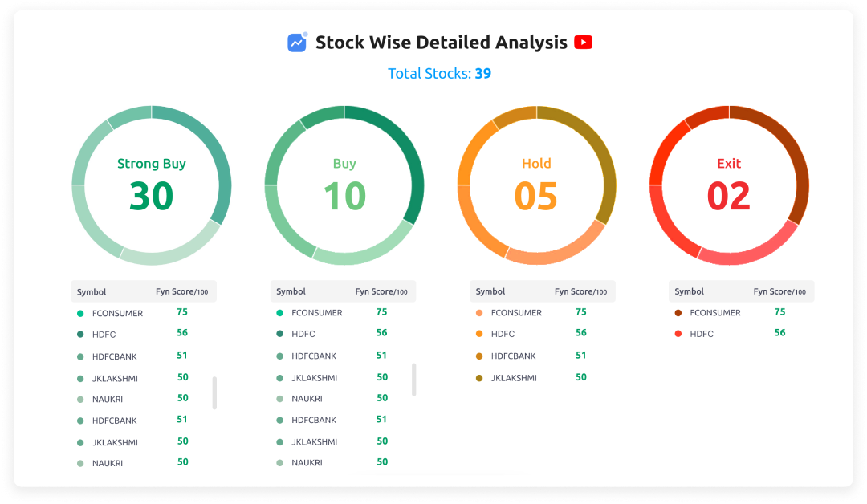Select the count 30 inside the Strong Buy donut
The image size is (867, 504).
[x=152, y=196]
